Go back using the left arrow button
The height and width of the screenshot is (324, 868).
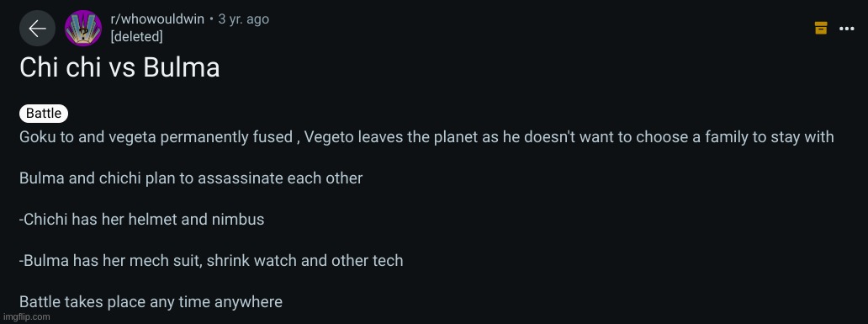pyautogui.click(x=37, y=29)
